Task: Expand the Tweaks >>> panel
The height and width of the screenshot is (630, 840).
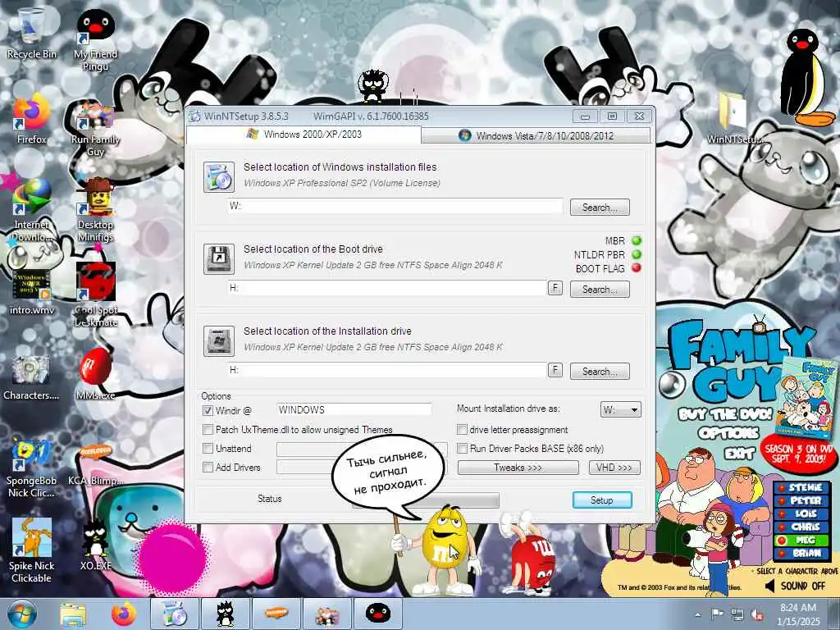Action: pyautogui.click(x=518, y=468)
